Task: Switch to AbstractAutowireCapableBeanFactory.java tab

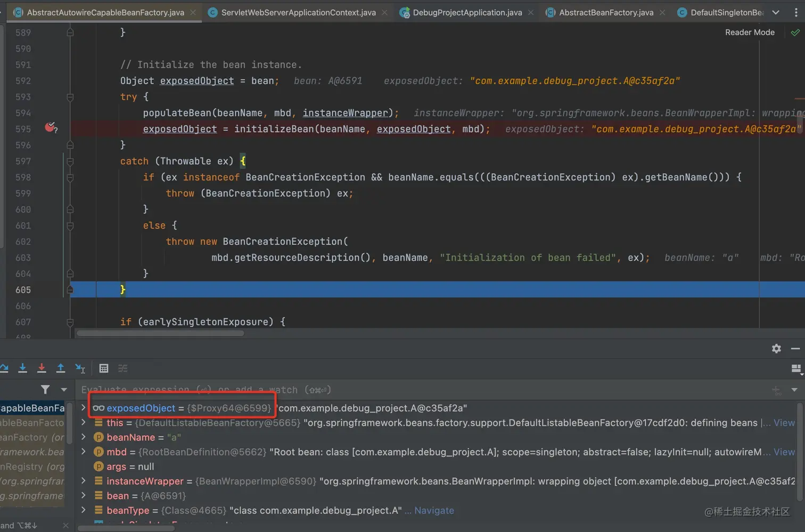Action: [x=105, y=12]
